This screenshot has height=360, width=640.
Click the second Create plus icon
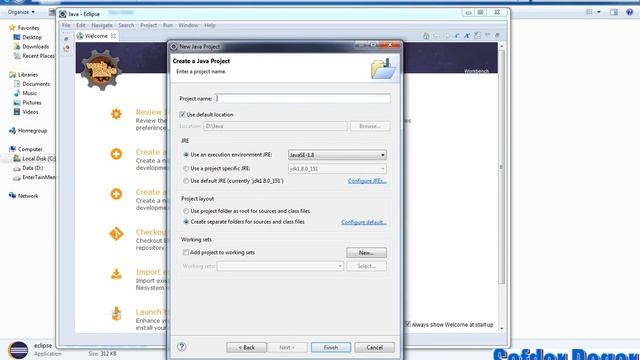point(116,194)
